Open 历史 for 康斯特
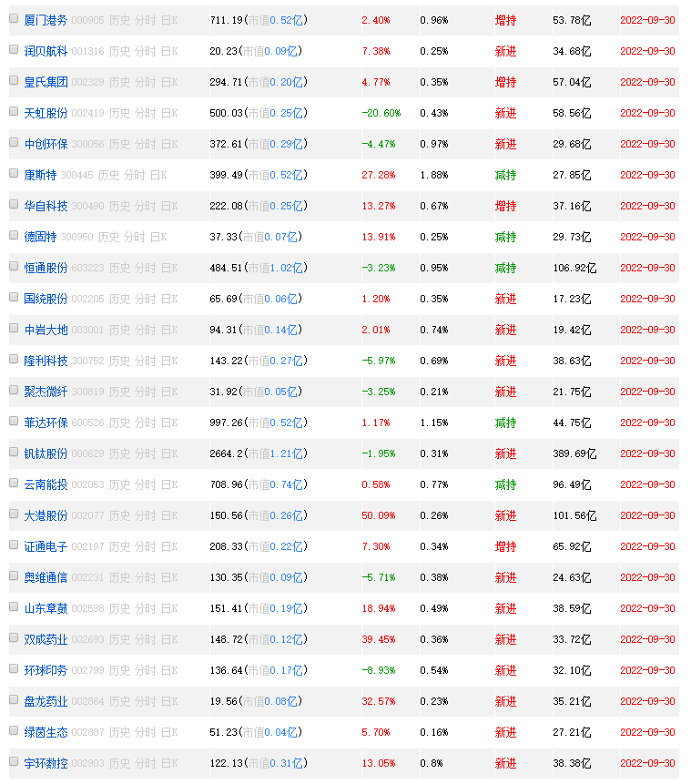691x784 pixels. (108, 176)
